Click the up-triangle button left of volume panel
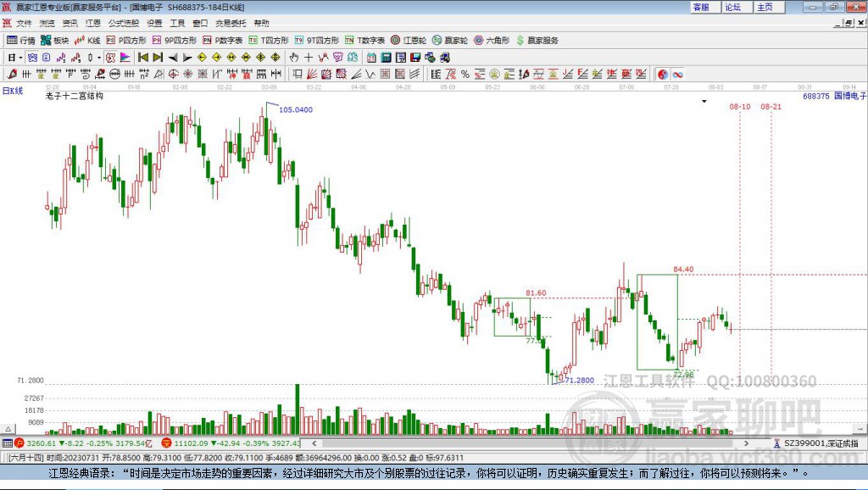868x490 pixels. click(x=8, y=429)
